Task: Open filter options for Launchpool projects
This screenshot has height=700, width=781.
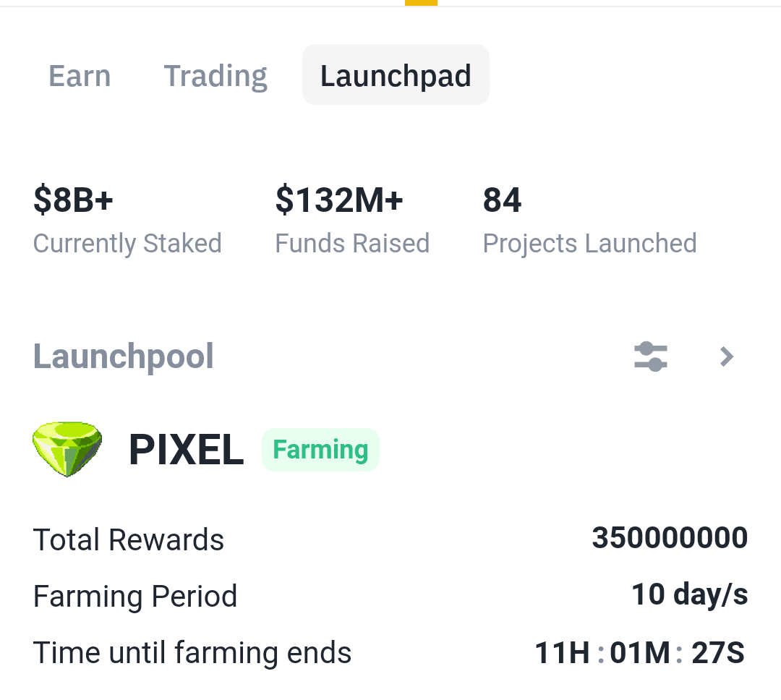Action: (650, 357)
